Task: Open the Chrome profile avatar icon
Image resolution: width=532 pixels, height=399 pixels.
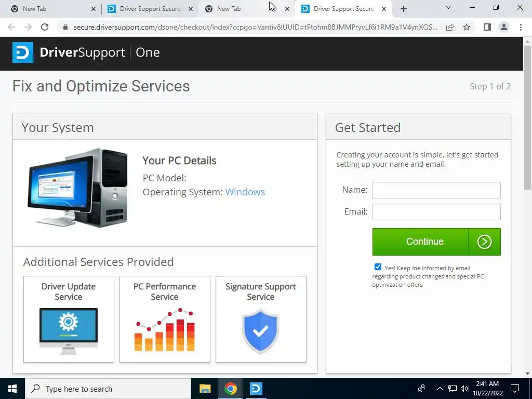Action: (504, 27)
